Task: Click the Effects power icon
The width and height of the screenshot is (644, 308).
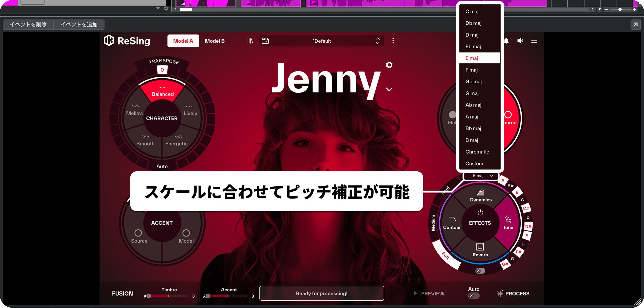Action: point(480,212)
